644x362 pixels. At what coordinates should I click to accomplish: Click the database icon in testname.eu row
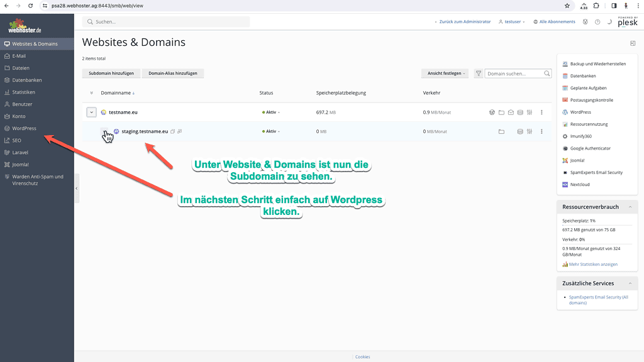520,112
